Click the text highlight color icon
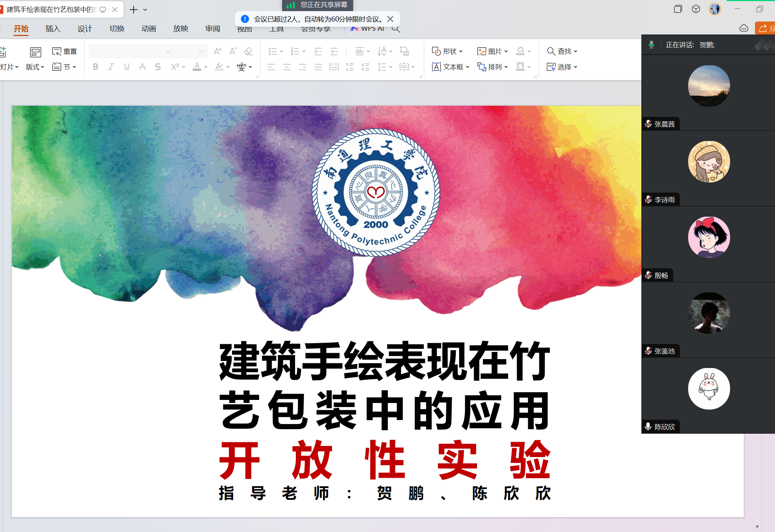The height and width of the screenshot is (532, 775). (219, 67)
